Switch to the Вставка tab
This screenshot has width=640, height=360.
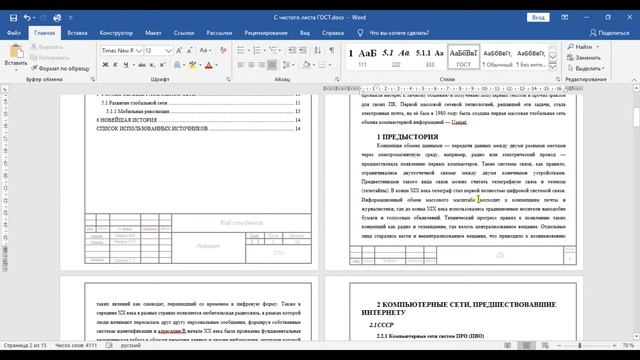(x=77, y=33)
